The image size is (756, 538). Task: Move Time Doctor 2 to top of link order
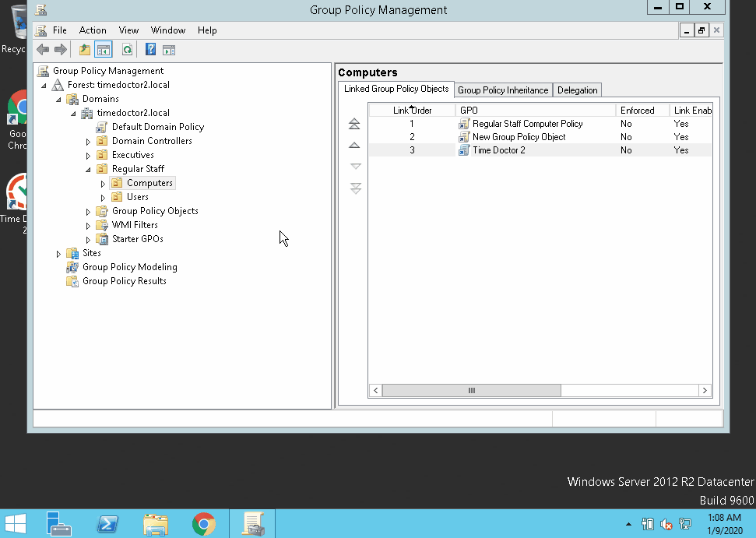pyautogui.click(x=355, y=123)
